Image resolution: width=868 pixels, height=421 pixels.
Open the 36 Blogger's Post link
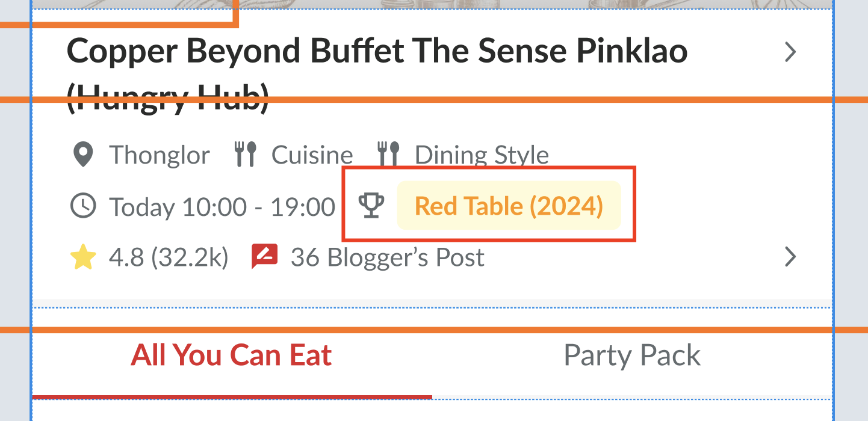(x=387, y=257)
